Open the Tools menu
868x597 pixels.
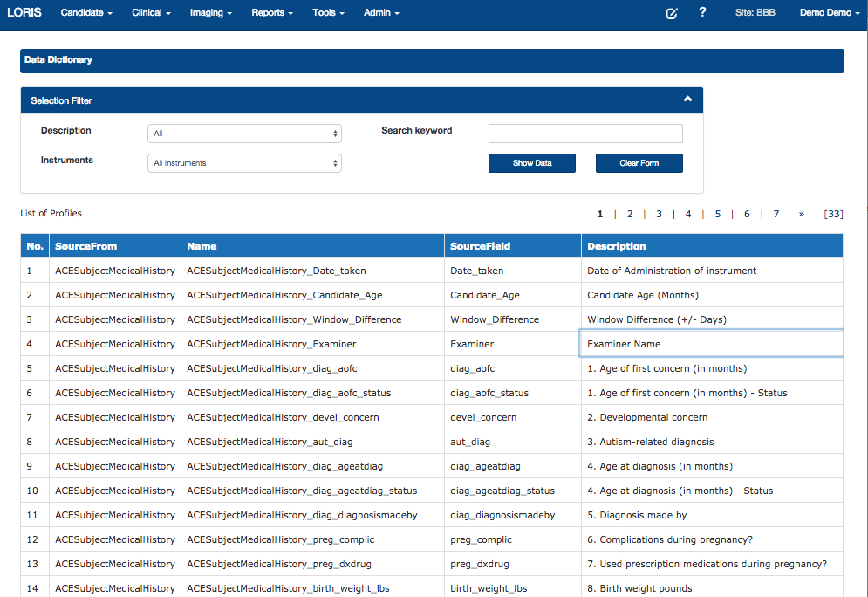click(x=328, y=13)
